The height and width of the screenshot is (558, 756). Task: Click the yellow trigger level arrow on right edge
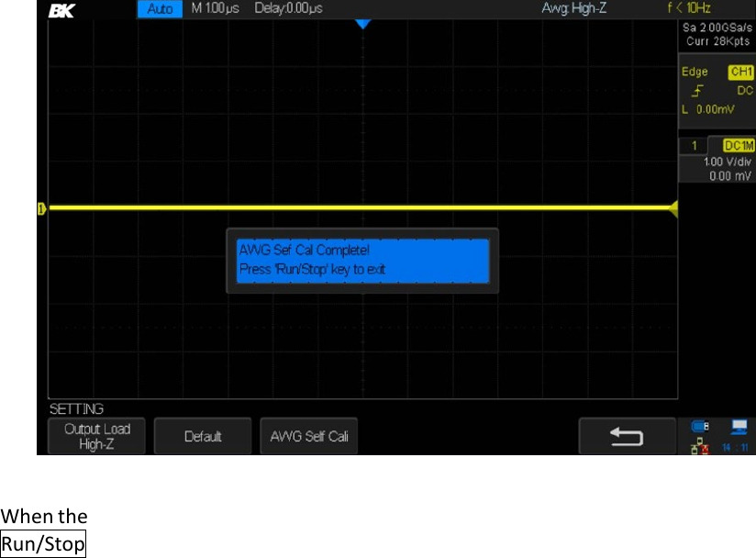[673, 209]
